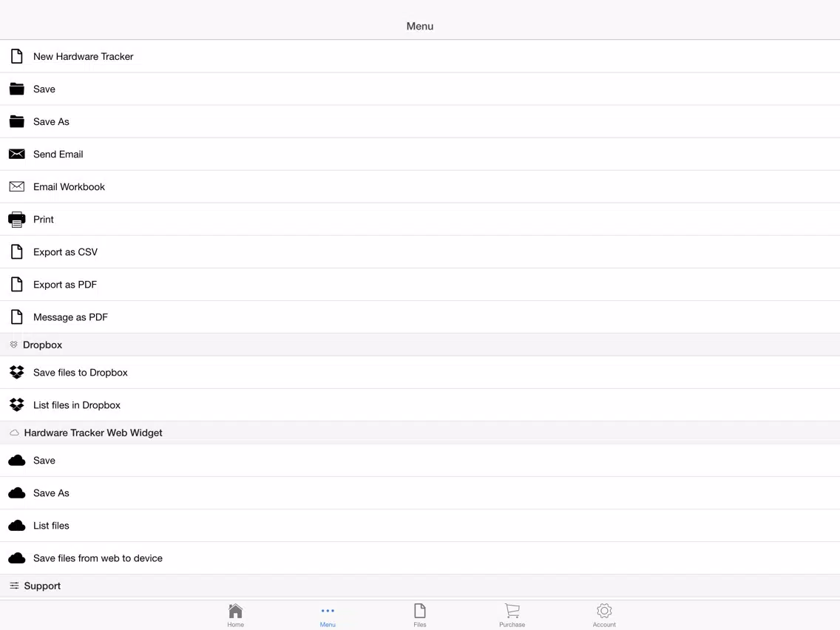The width and height of the screenshot is (840, 630).
Task: Choose Save under the top menu list
Action: point(420,89)
